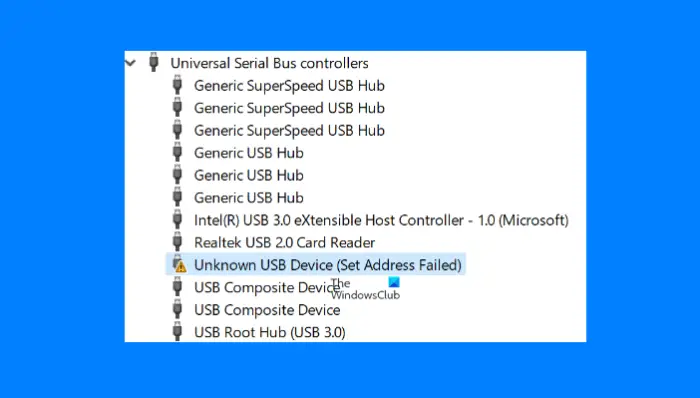The height and width of the screenshot is (398, 700).
Task: Click the blue TheWindowsClub logo watermark
Action: [394, 282]
